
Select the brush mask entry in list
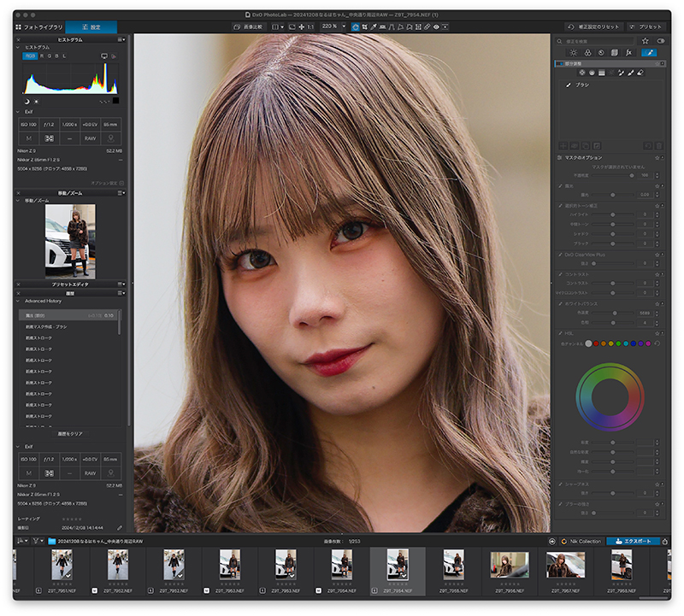click(610, 85)
